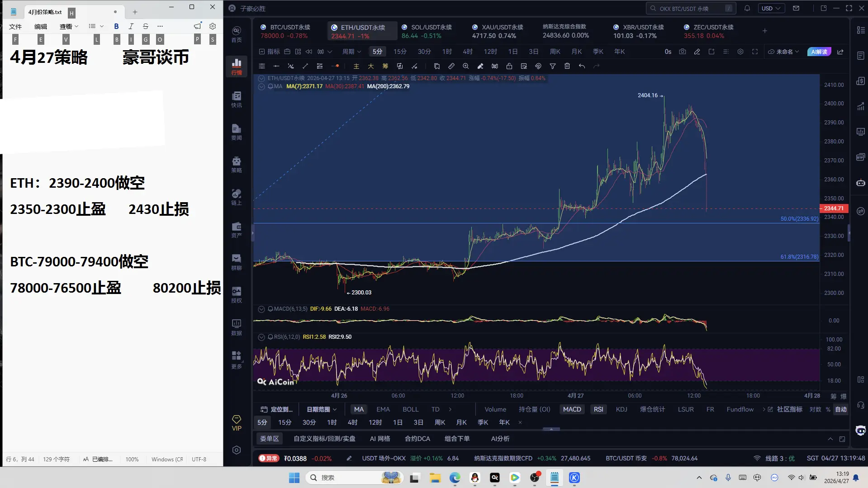Select the pencil drawing icon in chart toolbar

tap(697, 52)
